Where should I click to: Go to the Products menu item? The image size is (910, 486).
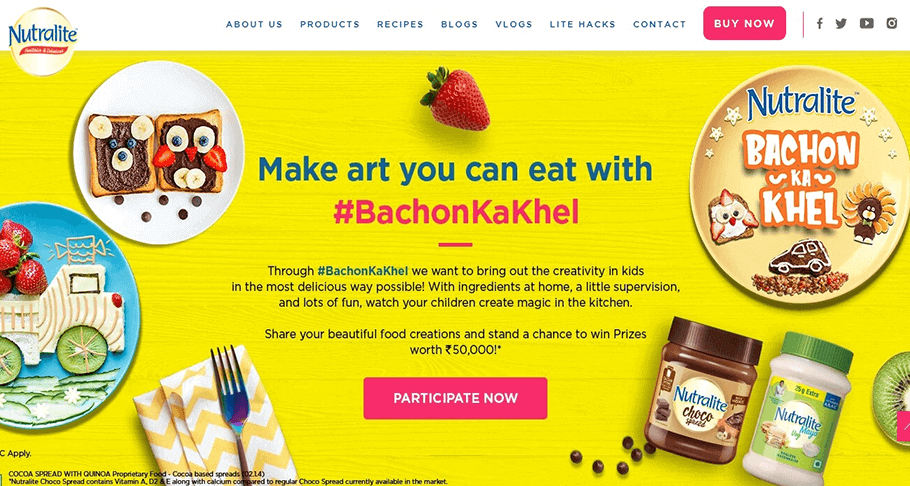point(330,24)
